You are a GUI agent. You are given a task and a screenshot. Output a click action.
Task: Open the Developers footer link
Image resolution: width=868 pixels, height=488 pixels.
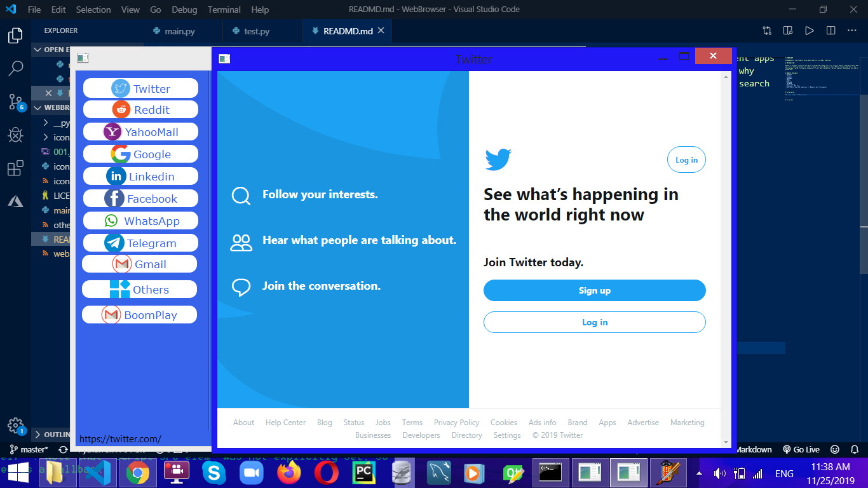[421, 435]
